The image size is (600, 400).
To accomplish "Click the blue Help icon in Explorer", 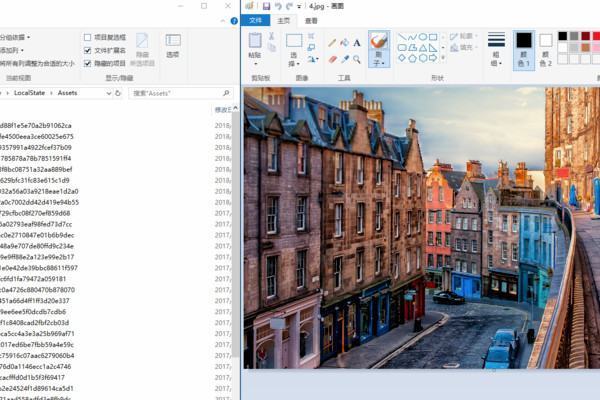I will click(x=234, y=21).
